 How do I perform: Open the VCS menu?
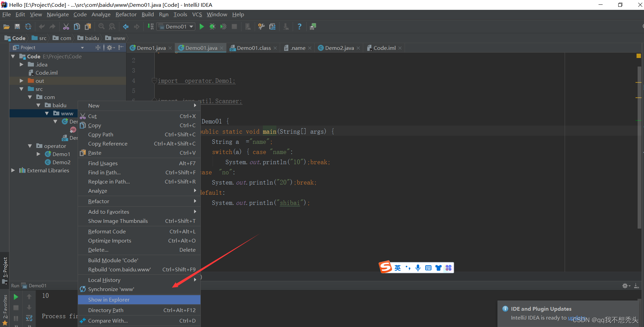click(x=197, y=14)
